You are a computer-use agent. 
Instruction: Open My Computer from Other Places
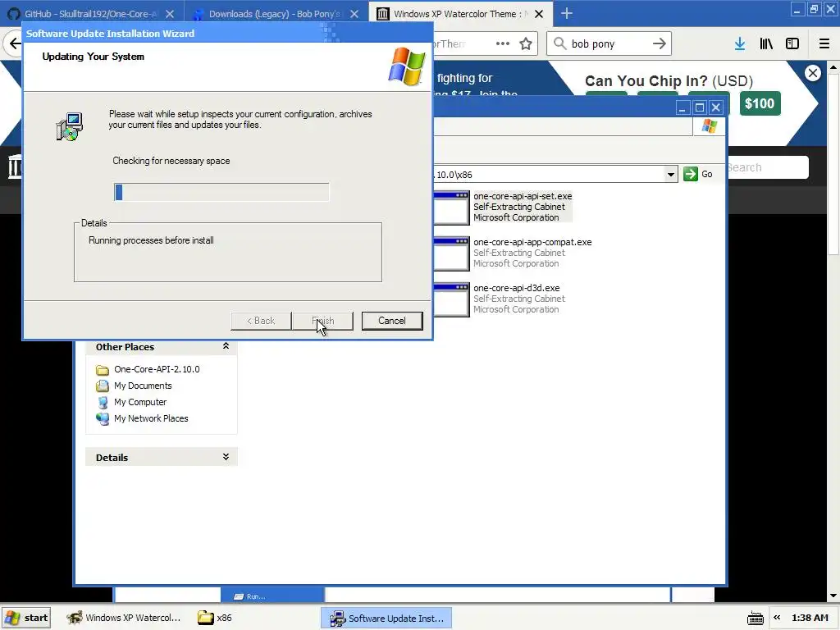[x=140, y=402]
